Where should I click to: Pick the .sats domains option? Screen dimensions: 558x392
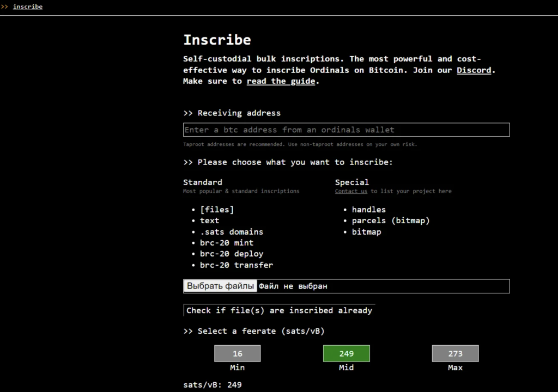click(x=231, y=232)
